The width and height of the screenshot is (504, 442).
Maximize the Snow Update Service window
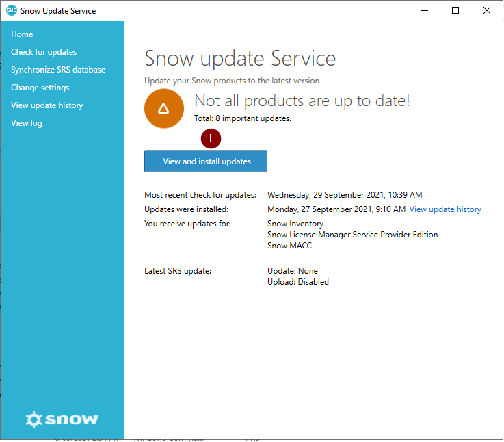click(x=455, y=10)
